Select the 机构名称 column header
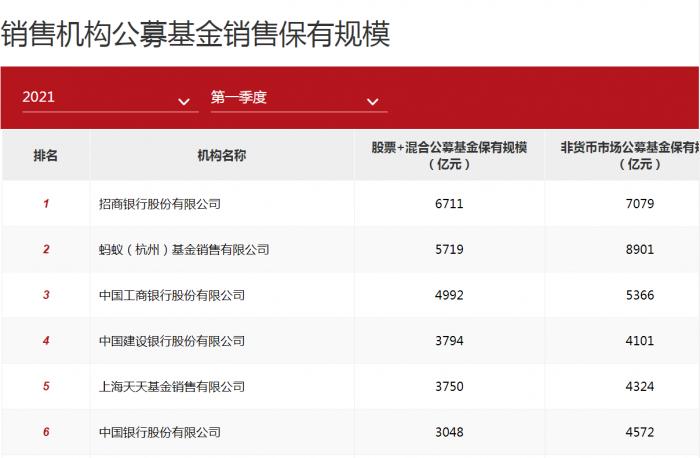 [222, 155]
